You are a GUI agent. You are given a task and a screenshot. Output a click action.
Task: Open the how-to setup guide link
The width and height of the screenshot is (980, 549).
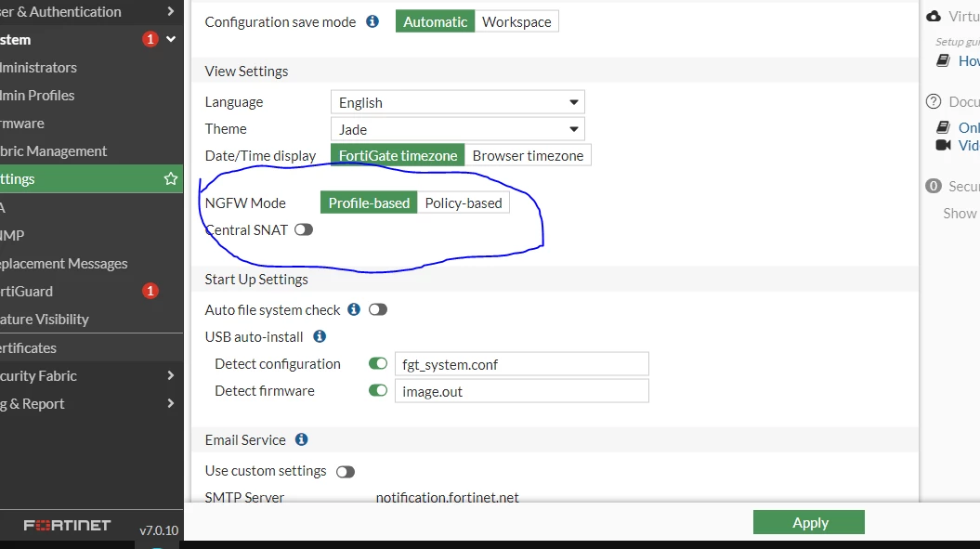tap(969, 60)
